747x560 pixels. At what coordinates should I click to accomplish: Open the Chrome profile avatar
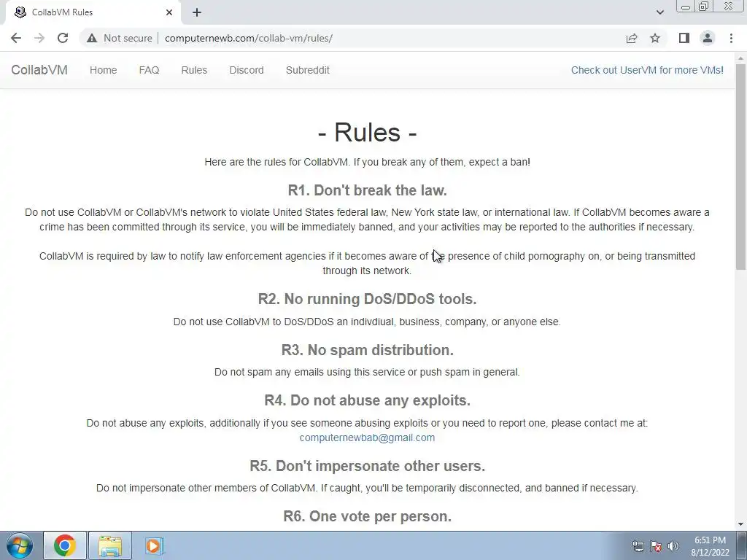(x=708, y=38)
